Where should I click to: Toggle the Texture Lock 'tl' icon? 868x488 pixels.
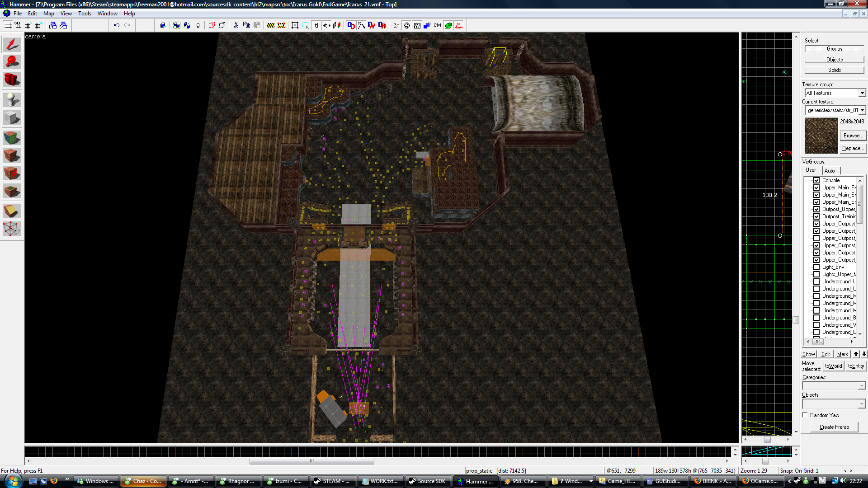(316, 25)
